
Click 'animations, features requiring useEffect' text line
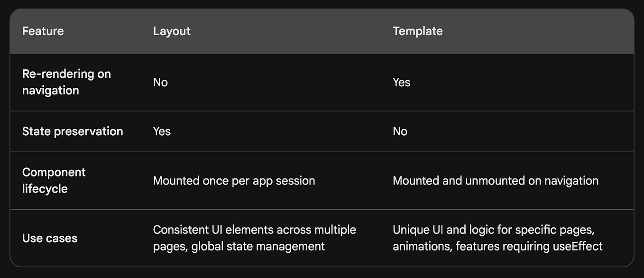point(497,246)
